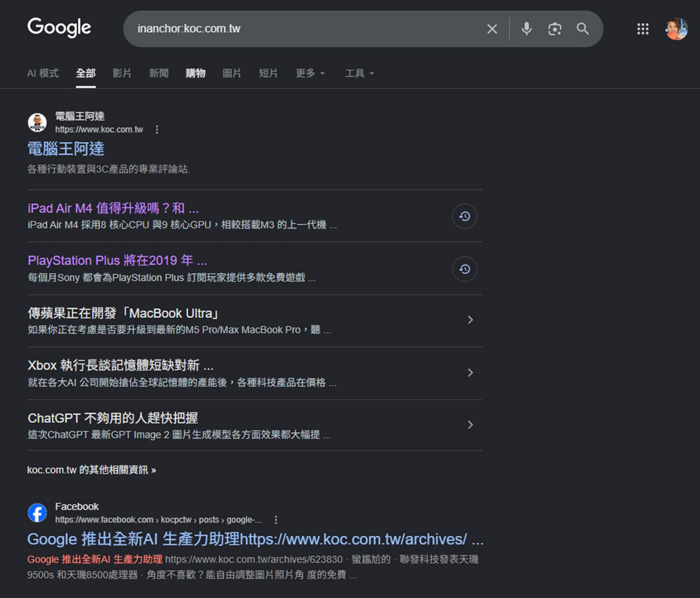Expand the Xbox 執行長 result chevron
The height and width of the screenshot is (598, 700).
point(470,373)
